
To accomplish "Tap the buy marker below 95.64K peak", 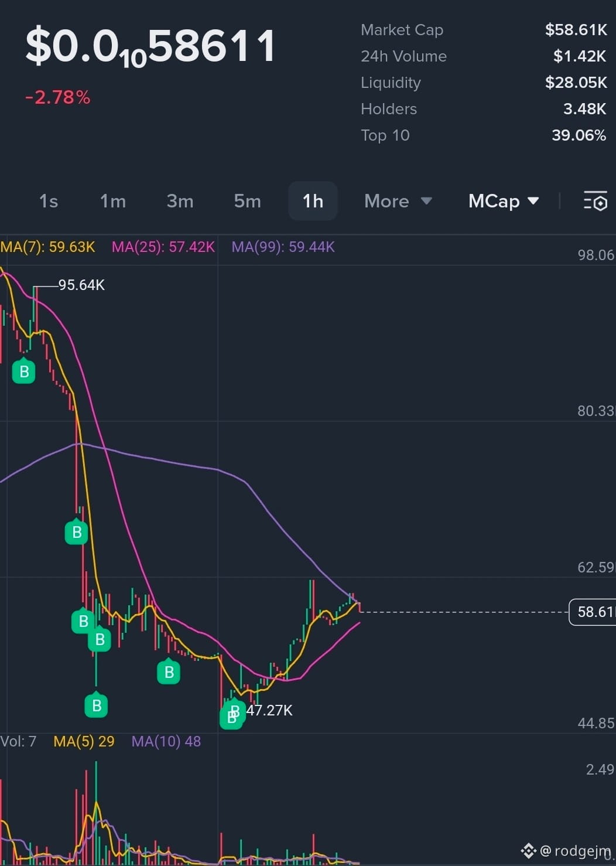I will tap(24, 370).
